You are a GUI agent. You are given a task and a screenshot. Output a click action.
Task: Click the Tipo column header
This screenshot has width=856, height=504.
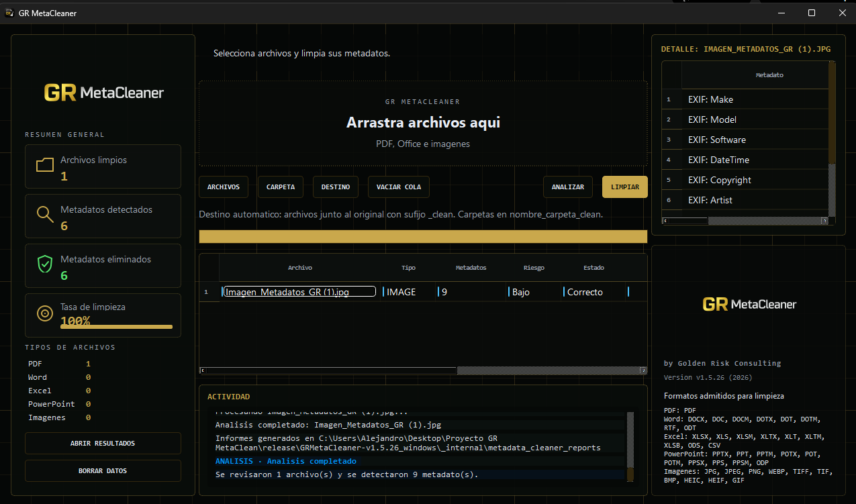(408, 268)
